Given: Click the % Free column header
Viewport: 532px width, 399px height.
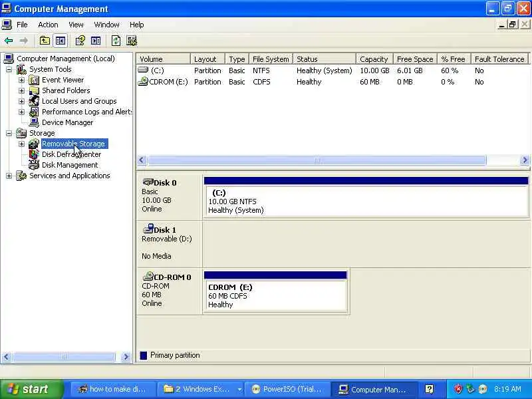Looking at the screenshot, I should coord(454,59).
